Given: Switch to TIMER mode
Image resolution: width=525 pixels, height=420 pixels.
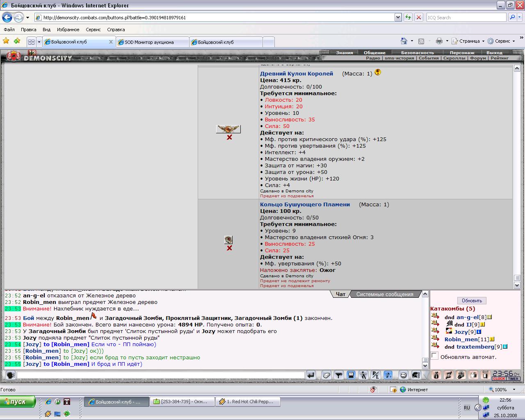Looking at the screenshot, I should [x=513, y=379].
